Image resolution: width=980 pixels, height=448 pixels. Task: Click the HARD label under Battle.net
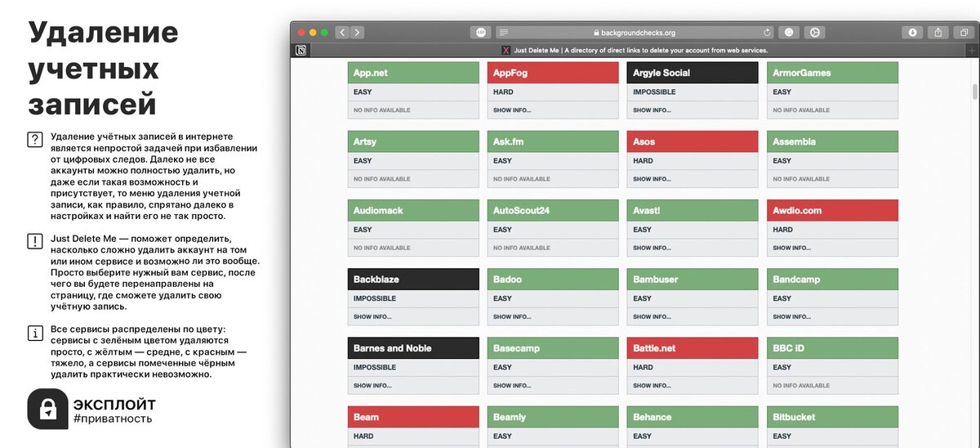pos(643,367)
